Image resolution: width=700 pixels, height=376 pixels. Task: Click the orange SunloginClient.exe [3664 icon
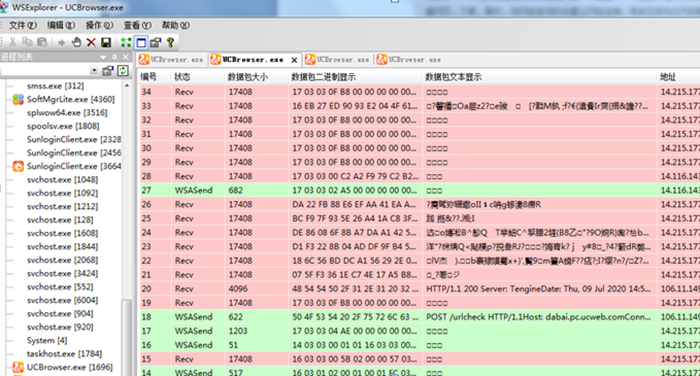18,166
